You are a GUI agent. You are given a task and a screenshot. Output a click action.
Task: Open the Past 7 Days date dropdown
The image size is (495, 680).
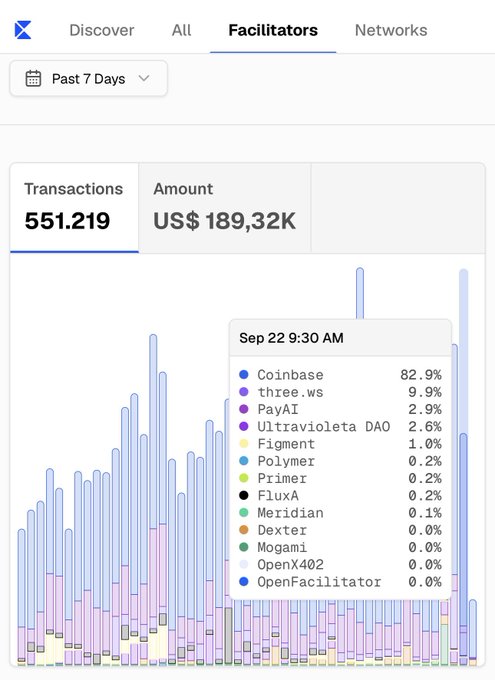[x=89, y=78]
